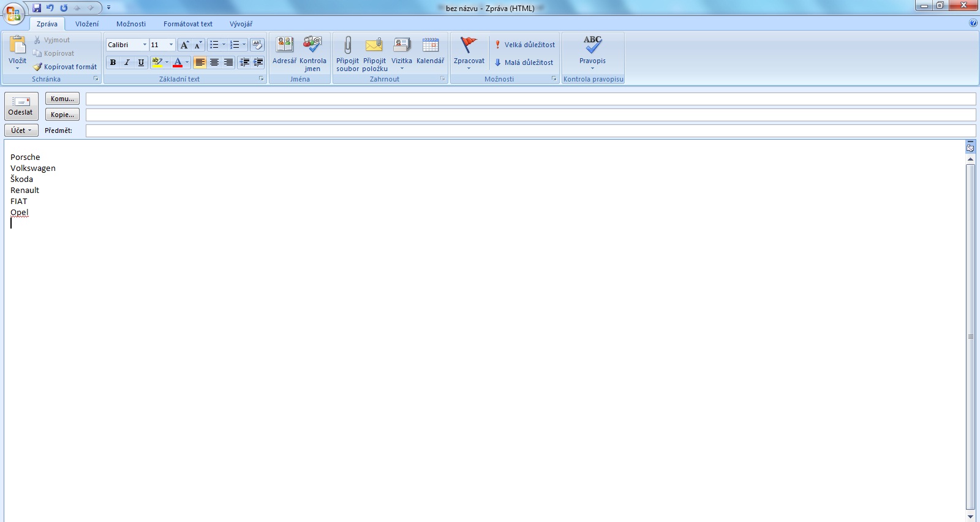The image size is (980, 522).
Task: Insert a business card via Vizitka
Action: coord(402,52)
